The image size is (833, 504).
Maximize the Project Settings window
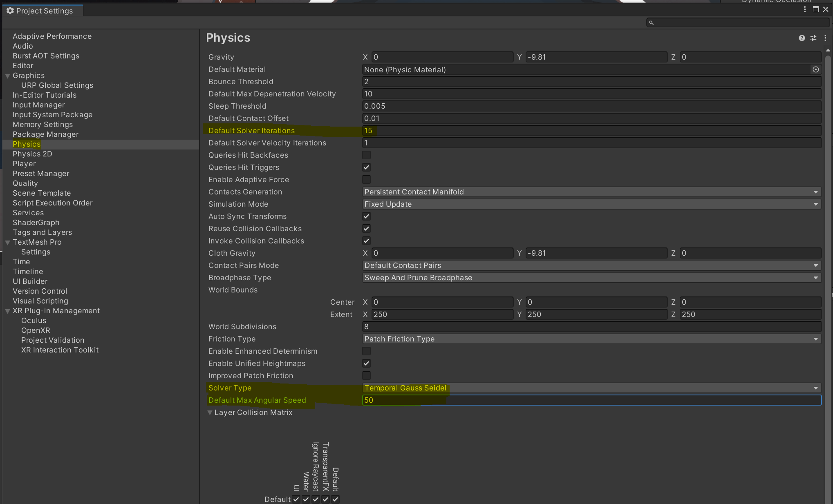click(x=815, y=9)
